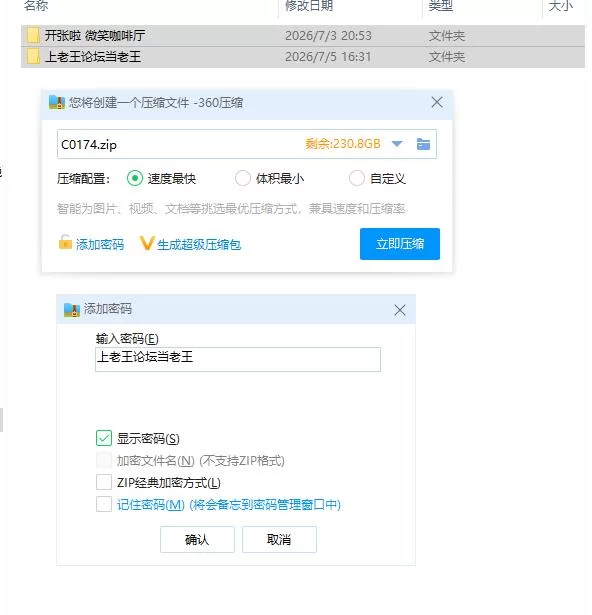Click the 输入密码 text field
592x615 pixels.
(238, 359)
